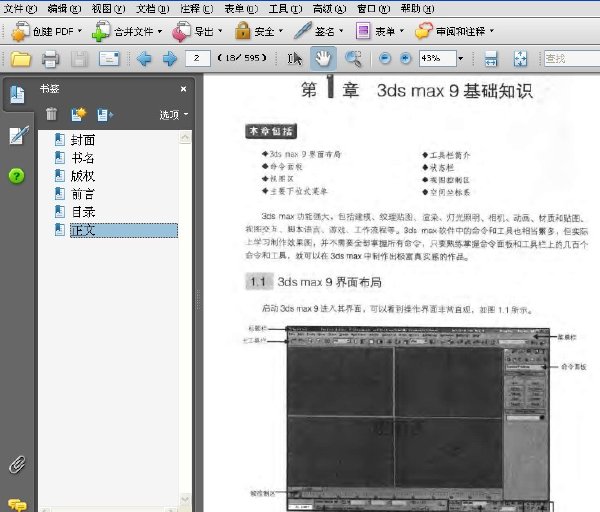Select the 书名 bookmark

pos(83,158)
